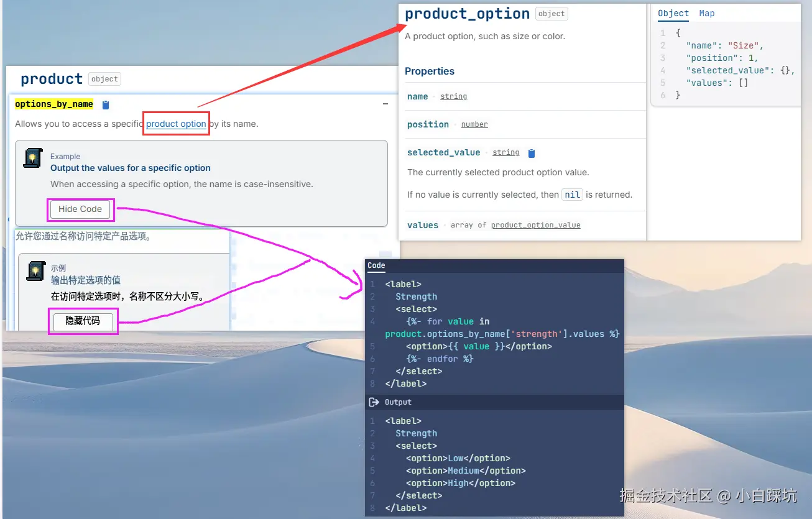The width and height of the screenshot is (812, 519).
Task: Click the "position": 1 JSON line
Action: click(x=722, y=58)
